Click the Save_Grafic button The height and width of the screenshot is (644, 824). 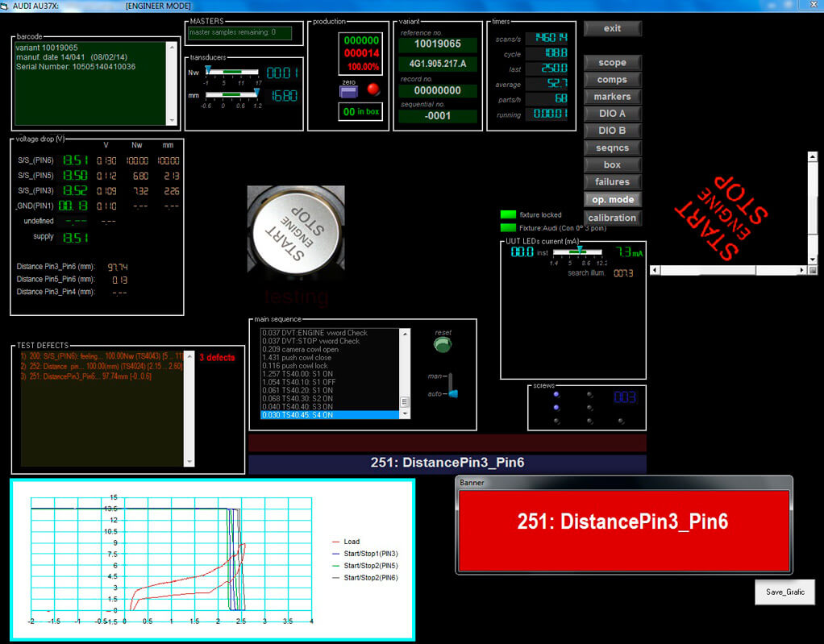click(785, 592)
